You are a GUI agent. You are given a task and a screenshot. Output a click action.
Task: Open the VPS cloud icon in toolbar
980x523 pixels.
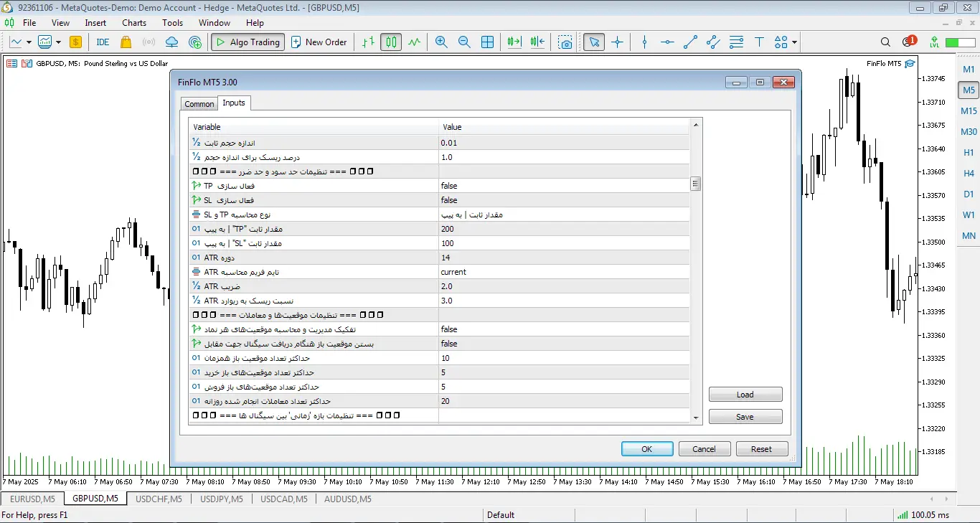171,42
